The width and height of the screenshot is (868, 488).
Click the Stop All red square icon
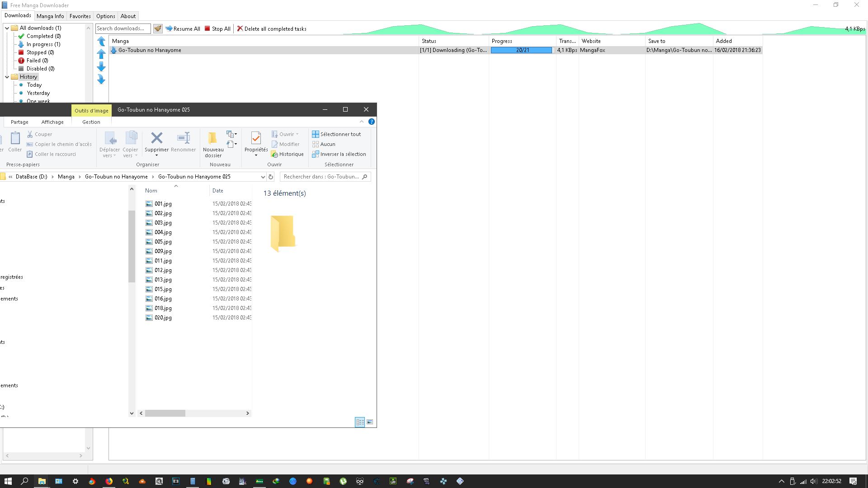[x=208, y=28]
